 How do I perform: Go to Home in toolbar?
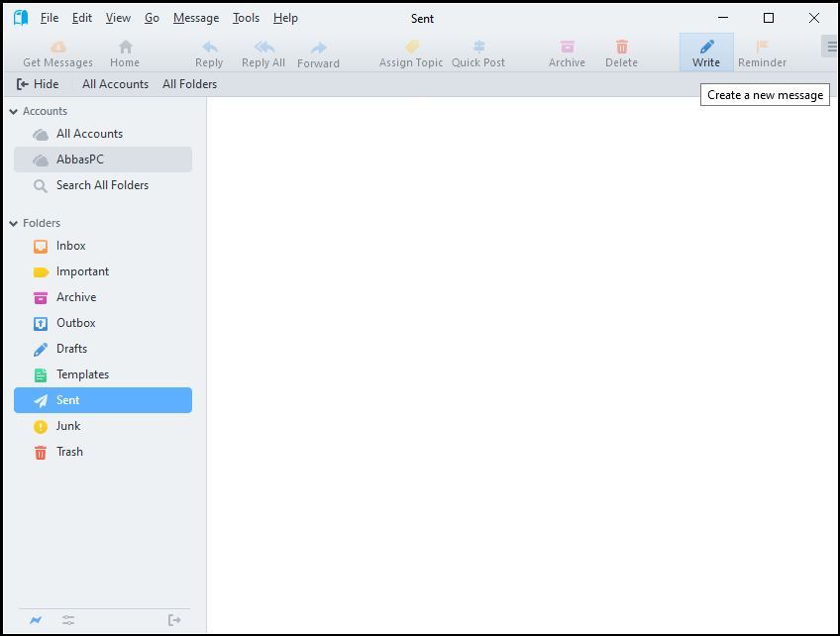point(125,53)
